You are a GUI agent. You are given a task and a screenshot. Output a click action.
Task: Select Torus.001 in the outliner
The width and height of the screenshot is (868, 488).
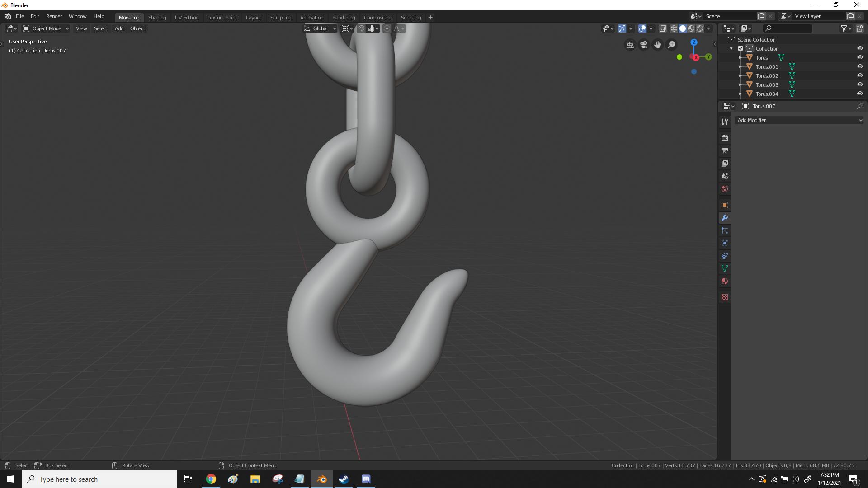pyautogui.click(x=767, y=67)
